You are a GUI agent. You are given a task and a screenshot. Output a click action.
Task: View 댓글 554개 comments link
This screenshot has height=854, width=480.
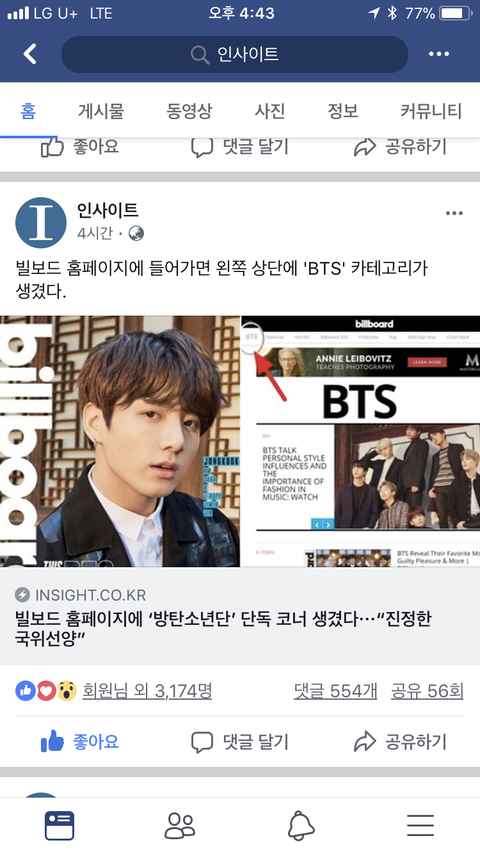(335, 691)
